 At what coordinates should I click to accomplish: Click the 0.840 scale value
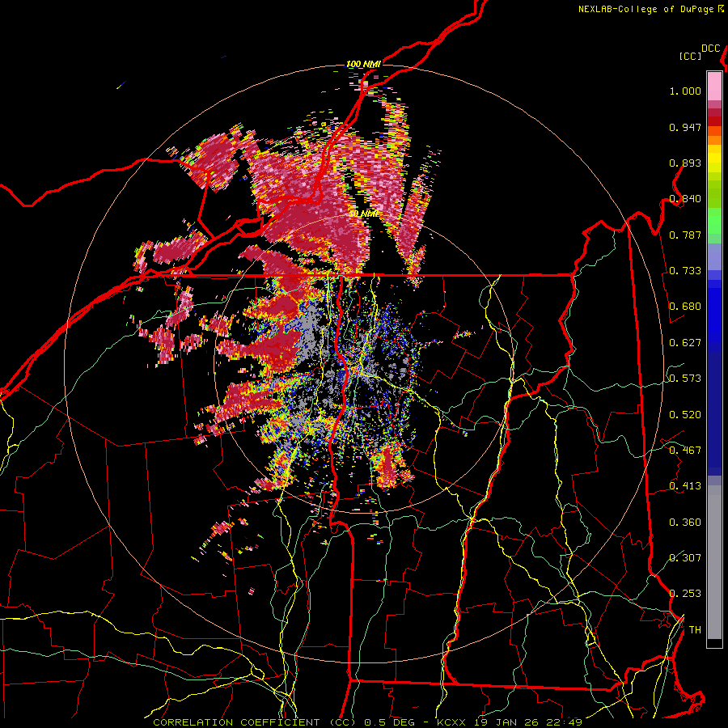coord(685,199)
